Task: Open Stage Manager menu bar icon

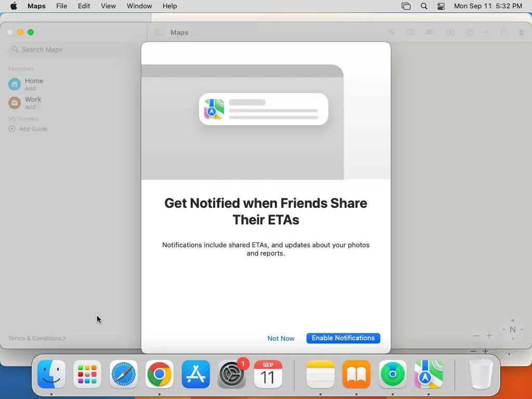Action: (406, 6)
